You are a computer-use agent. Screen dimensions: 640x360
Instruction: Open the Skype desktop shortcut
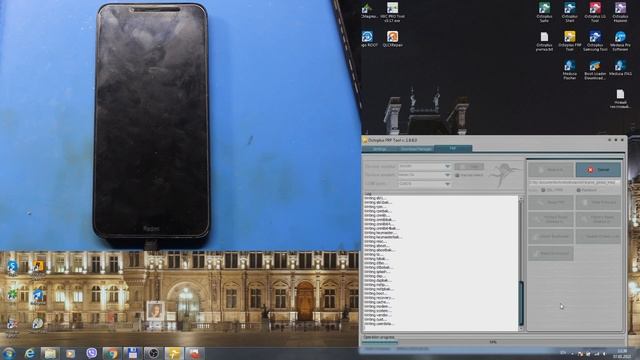click(12, 268)
